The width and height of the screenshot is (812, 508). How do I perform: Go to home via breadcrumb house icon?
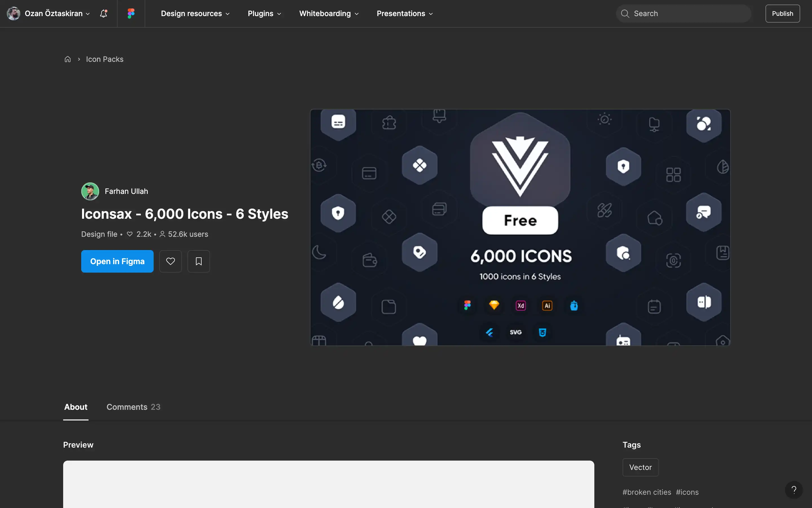(x=67, y=59)
